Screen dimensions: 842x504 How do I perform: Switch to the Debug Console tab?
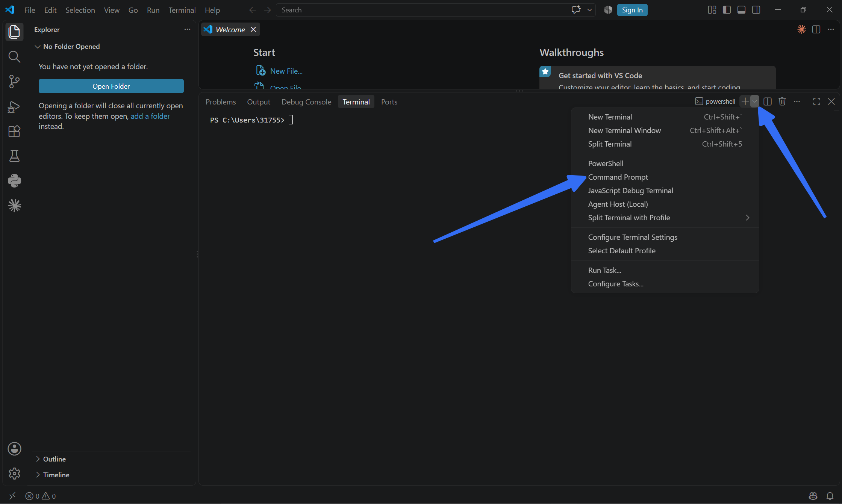pos(306,102)
